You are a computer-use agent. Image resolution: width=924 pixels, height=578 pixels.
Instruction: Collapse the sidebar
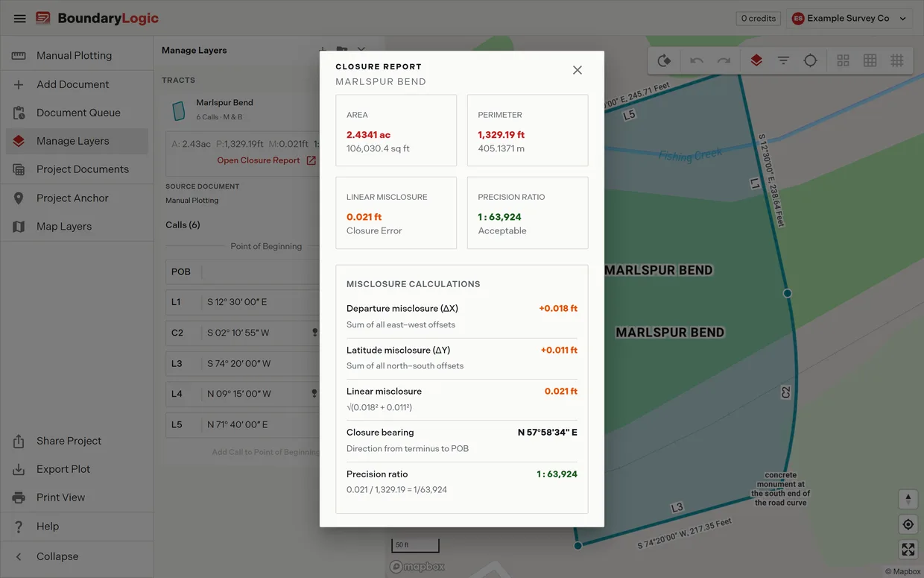click(x=77, y=556)
